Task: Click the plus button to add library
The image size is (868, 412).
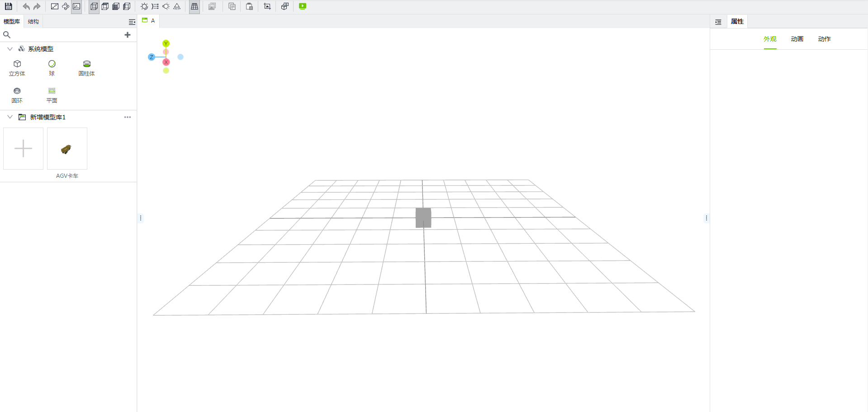Action: [x=128, y=35]
